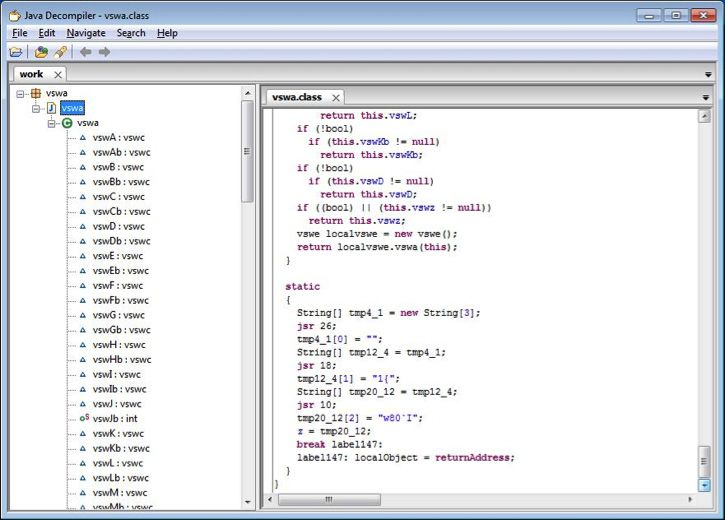
Task: Click the green class type icon
Action: pos(67,123)
